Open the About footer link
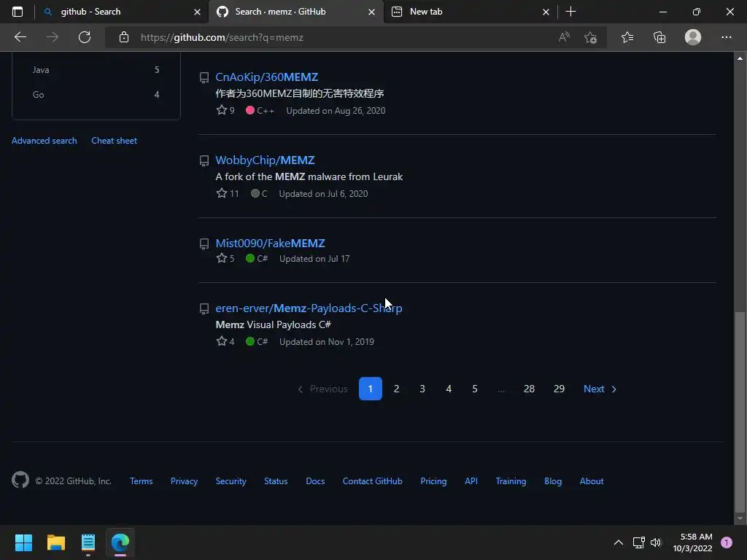Screen dimensions: 747x560 coord(591,481)
